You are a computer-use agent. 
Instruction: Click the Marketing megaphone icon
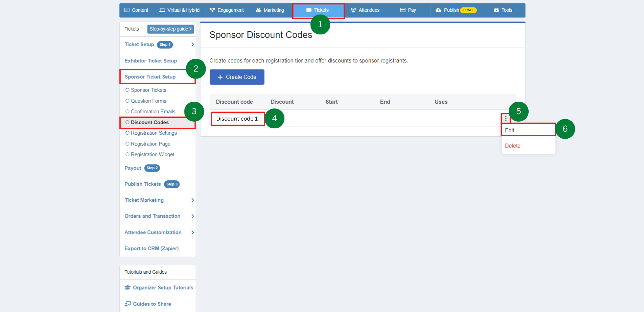[258, 10]
